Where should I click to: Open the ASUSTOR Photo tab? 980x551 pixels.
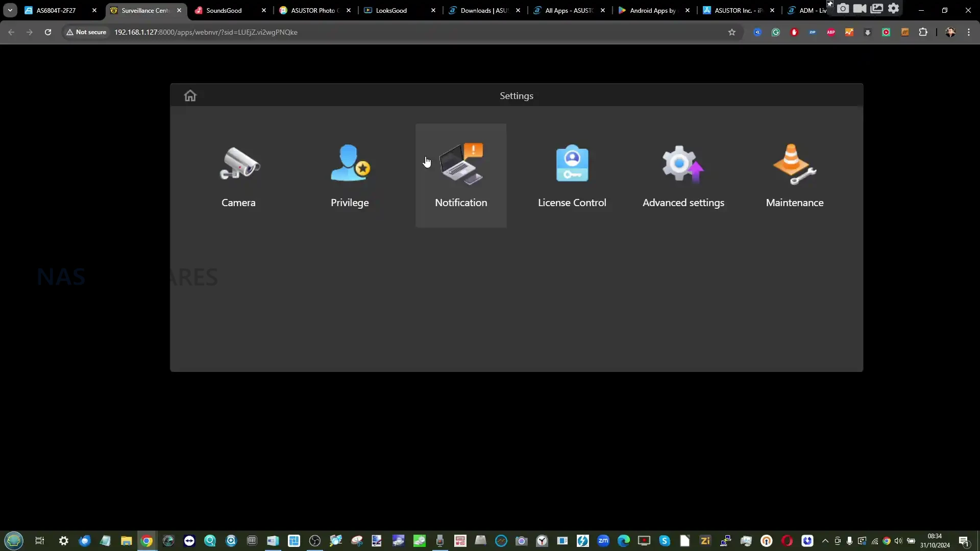pos(312,10)
